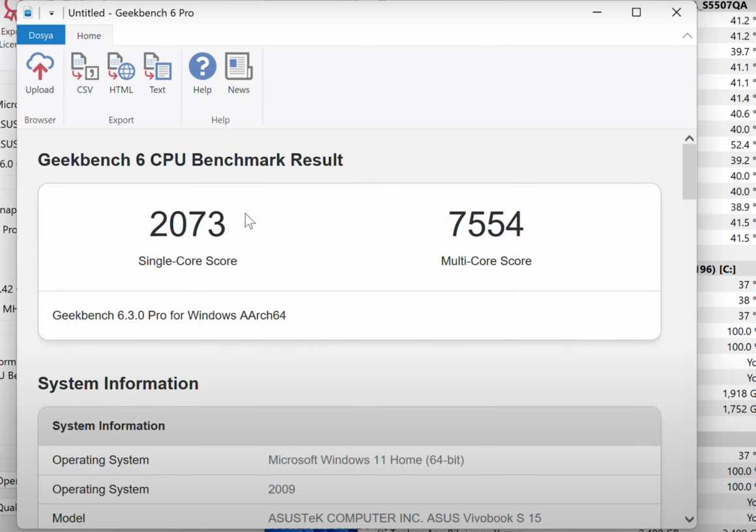Open the Help question mark icon

tap(203, 66)
